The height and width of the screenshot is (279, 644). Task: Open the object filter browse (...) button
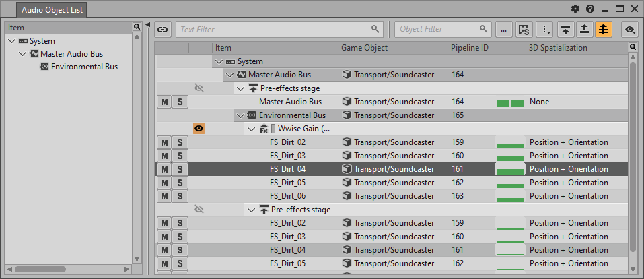[504, 29]
